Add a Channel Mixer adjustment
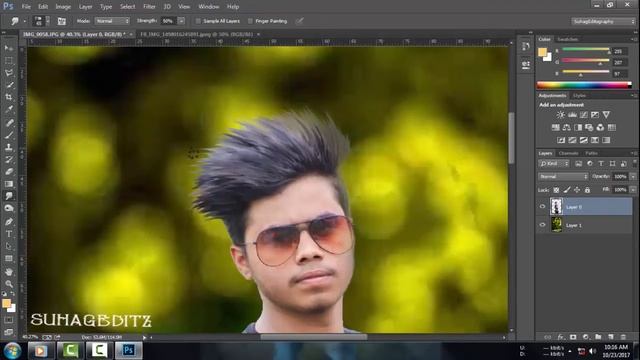The height and width of the screenshot is (360, 640). click(x=600, y=127)
